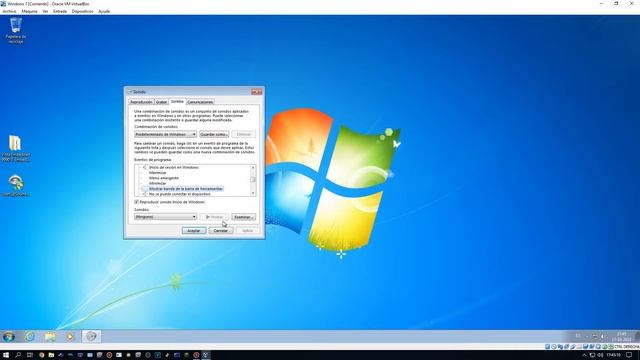This screenshot has width=640, height=360.
Task: Open host Task View on the taskbar
Action: click(x=30, y=355)
